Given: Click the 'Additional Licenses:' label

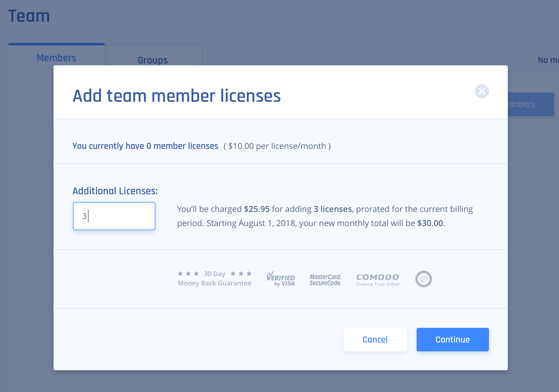Looking at the screenshot, I should click(x=115, y=191).
